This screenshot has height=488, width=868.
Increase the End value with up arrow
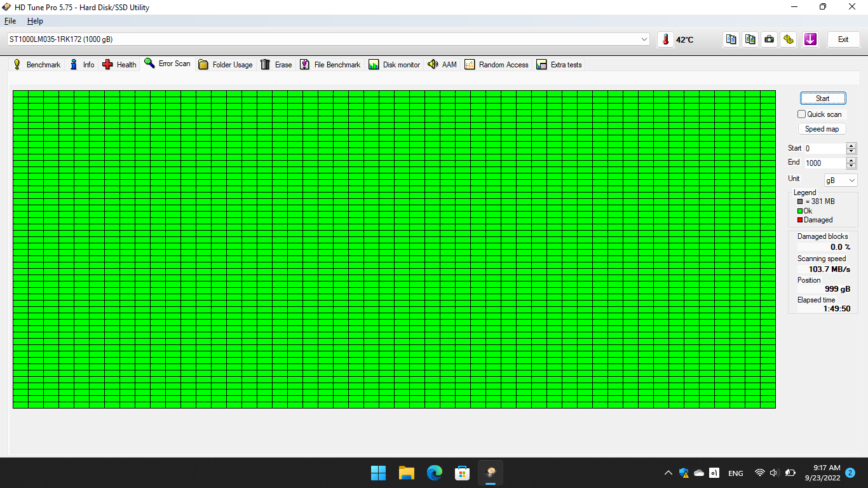pos(851,160)
